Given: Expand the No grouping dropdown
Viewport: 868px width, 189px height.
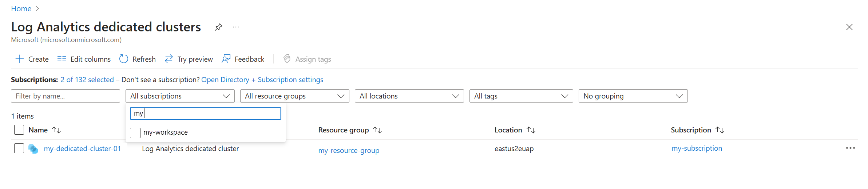Looking at the screenshot, I should coord(633,96).
